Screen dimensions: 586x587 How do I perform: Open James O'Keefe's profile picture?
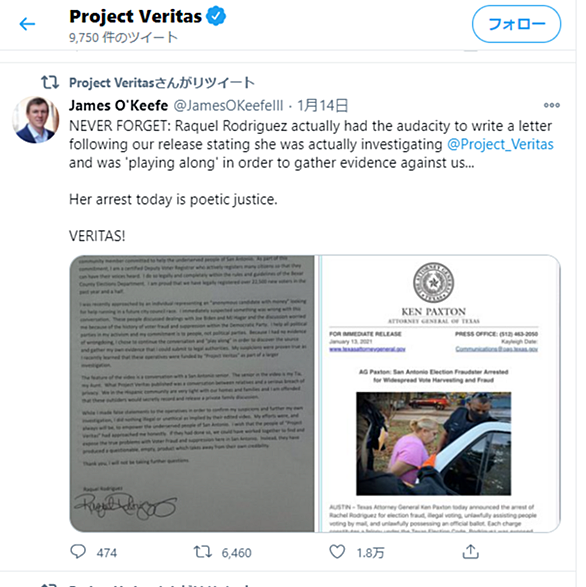[36, 120]
